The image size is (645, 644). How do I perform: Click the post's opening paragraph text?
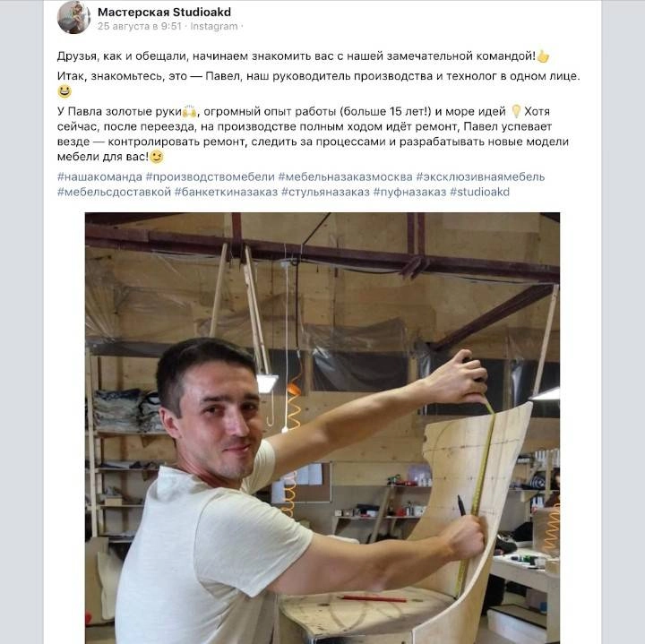[296, 56]
